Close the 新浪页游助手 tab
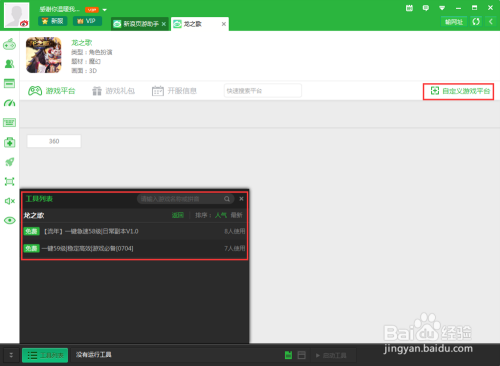 tap(164, 24)
